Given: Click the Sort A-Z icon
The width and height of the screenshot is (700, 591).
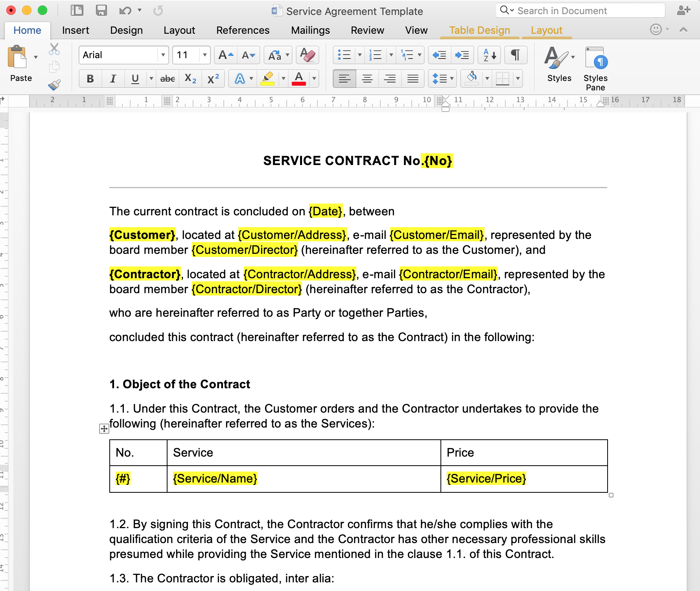Looking at the screenshot, I should pos(489,55).
